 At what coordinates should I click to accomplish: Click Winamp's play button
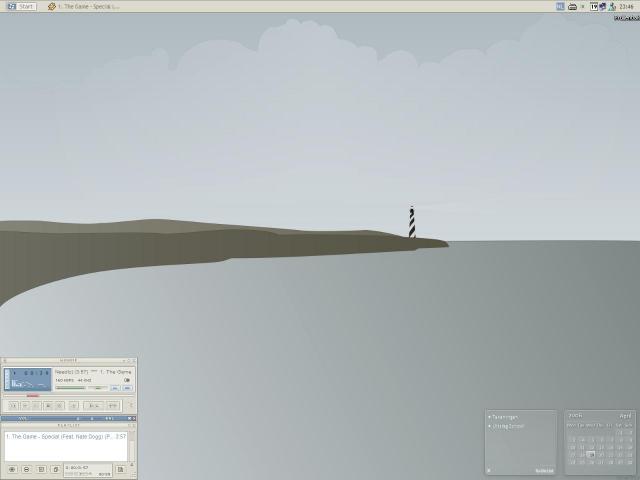pos(25,406)
